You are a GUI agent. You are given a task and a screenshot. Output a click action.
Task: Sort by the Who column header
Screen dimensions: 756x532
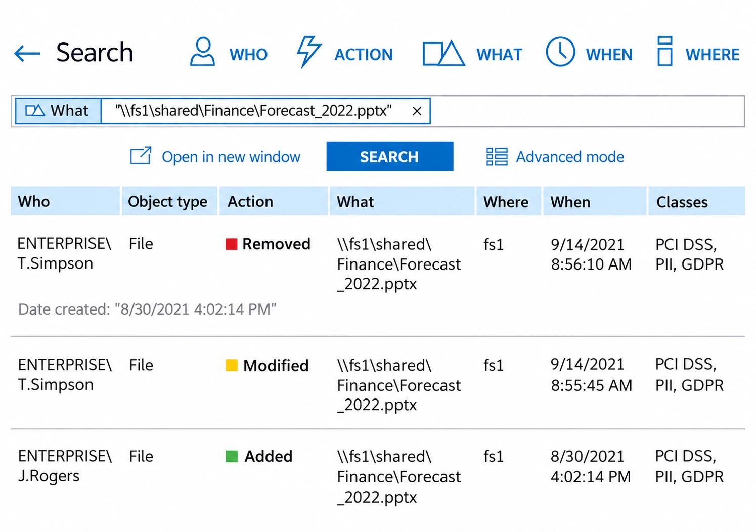pos(65,201)
